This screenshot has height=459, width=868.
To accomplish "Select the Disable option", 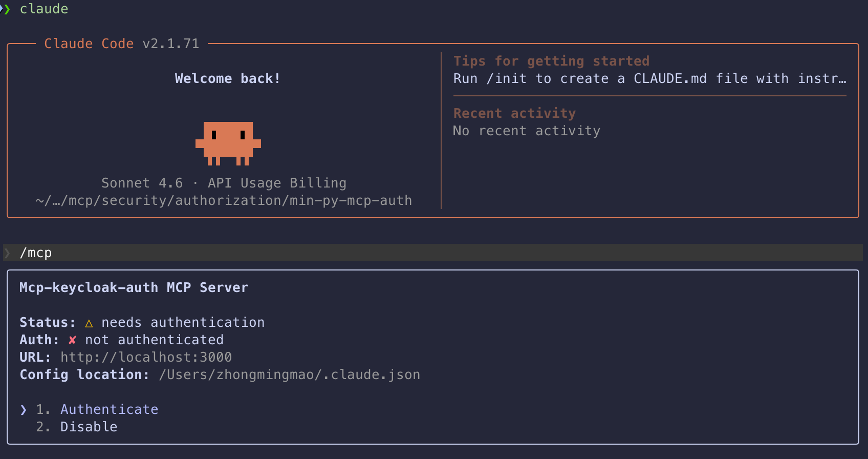I will click(89, 427).
